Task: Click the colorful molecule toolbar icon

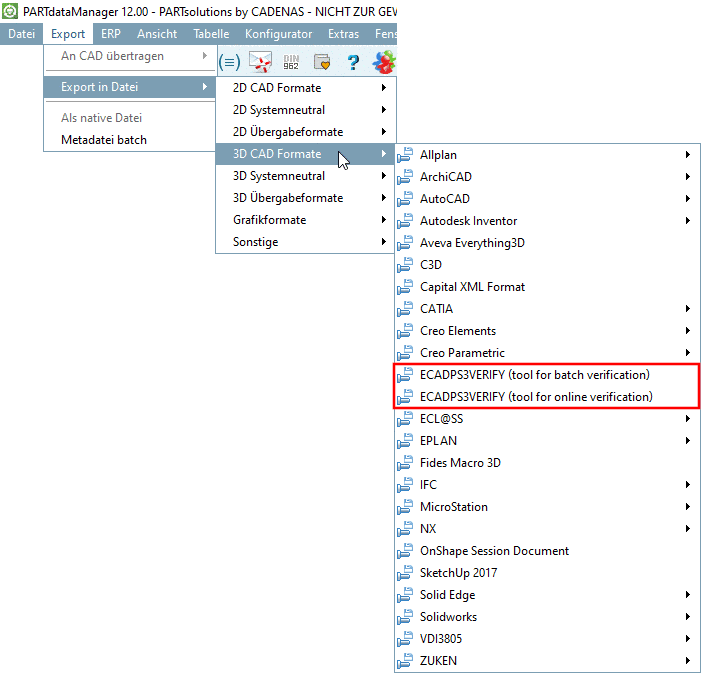Action: tap(384, 62)
